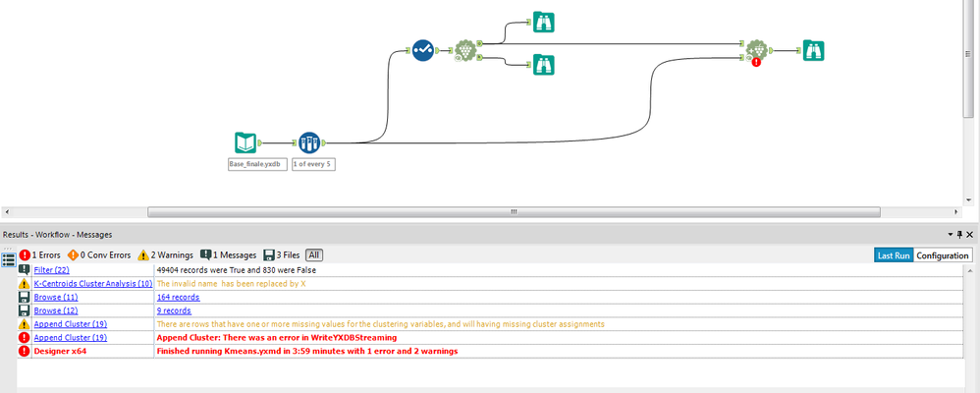This screenshot has height=393, width=980.
Task: Open the Browse (11) link
Action: click(56, 298)
